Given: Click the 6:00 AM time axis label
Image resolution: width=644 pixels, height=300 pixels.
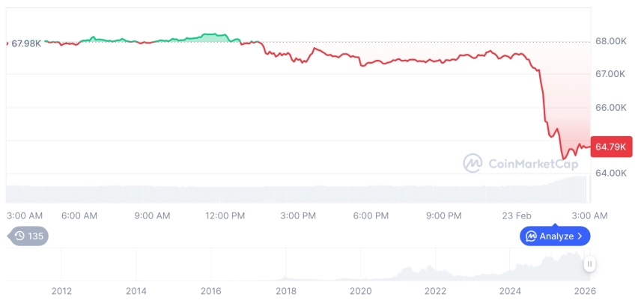Looking at the screenshot, I should 79,215.
